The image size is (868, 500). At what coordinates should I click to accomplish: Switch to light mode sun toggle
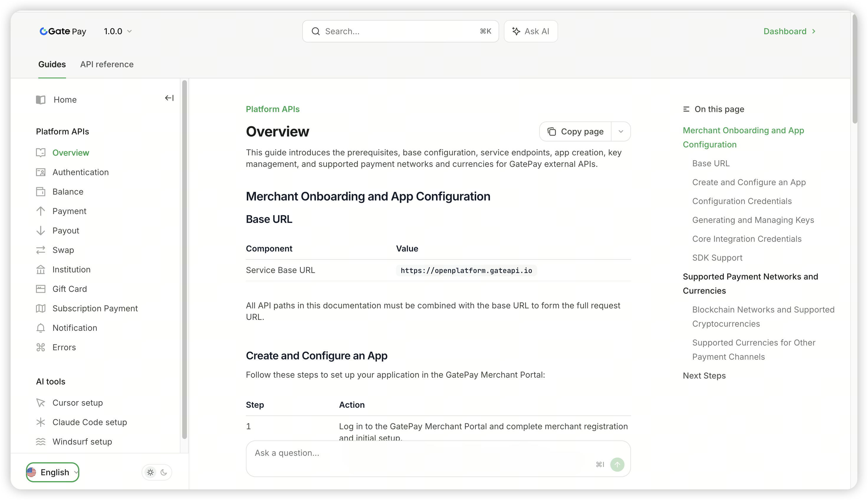150,472
